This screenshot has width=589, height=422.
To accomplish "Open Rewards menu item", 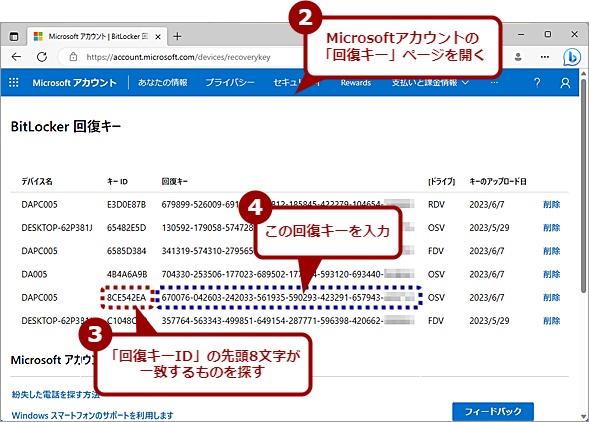I will 356,83.
